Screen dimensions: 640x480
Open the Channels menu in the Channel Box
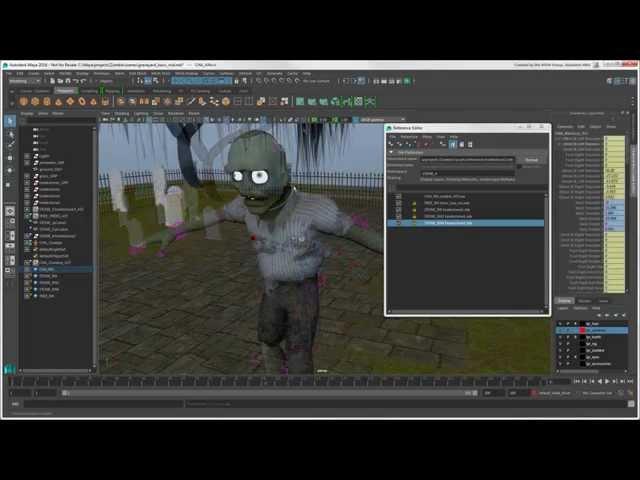(x=565, y=127)
